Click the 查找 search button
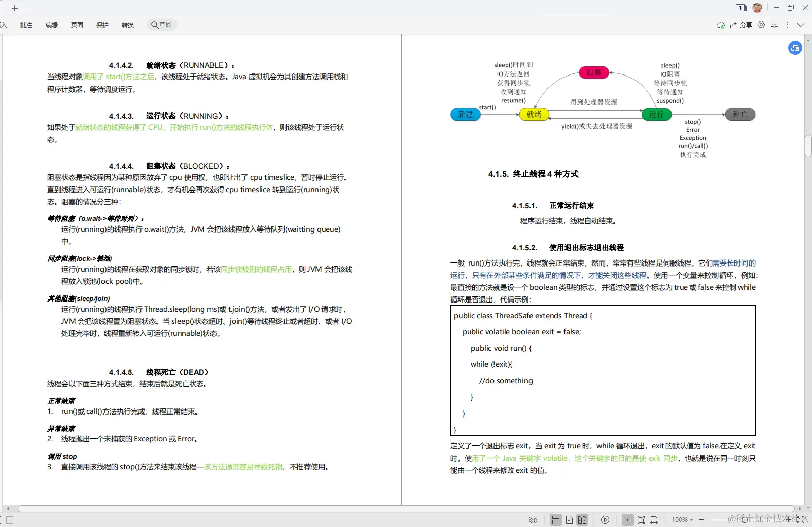Screen dimensions: 812x527 tap(161, 25)
